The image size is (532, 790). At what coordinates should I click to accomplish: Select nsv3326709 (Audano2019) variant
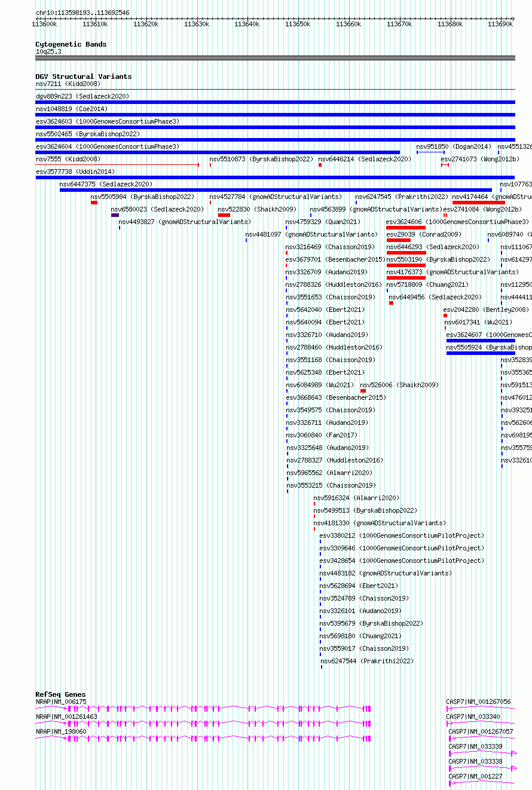[326, 272]
